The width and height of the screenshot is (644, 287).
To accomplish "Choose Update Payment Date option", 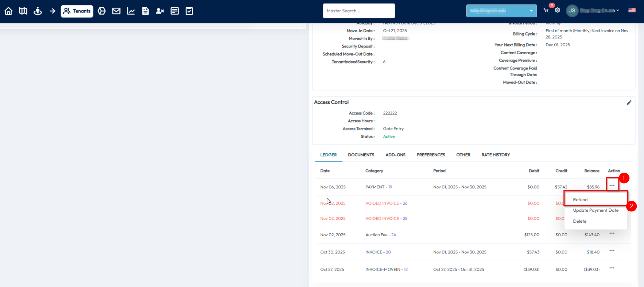I will click(595, 210).
